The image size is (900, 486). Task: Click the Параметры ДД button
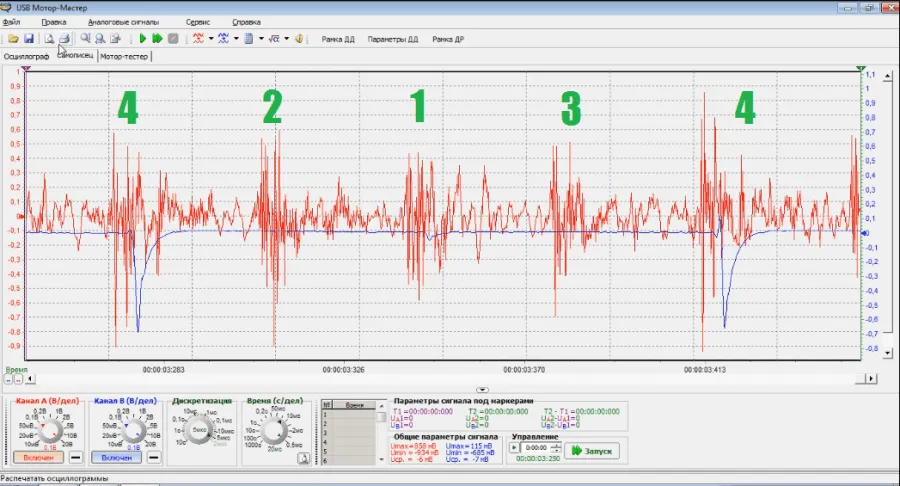393,39
